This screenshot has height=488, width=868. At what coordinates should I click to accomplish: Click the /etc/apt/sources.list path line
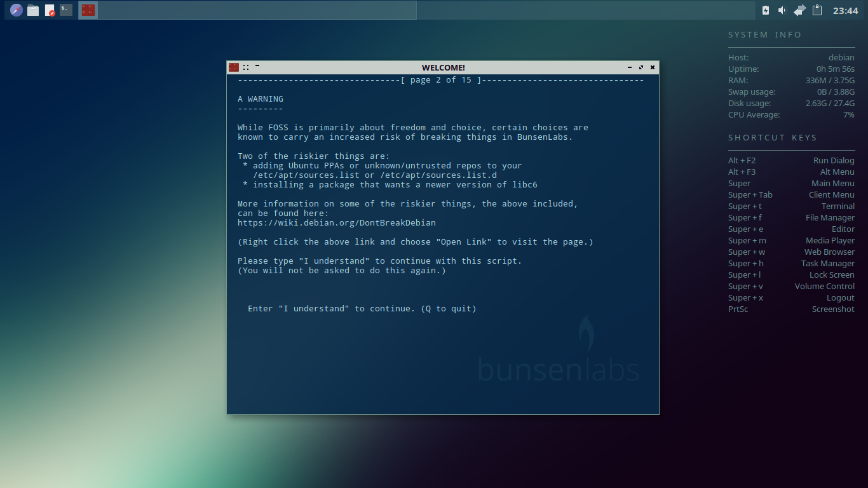[x=375, y=175]
